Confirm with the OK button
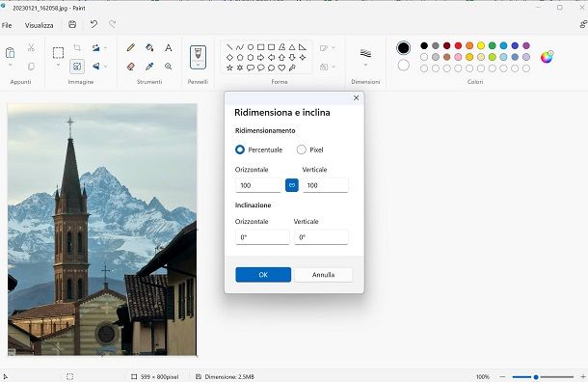Image resolution: width=588 pixels, height=382 pixels. coord(263,275)
